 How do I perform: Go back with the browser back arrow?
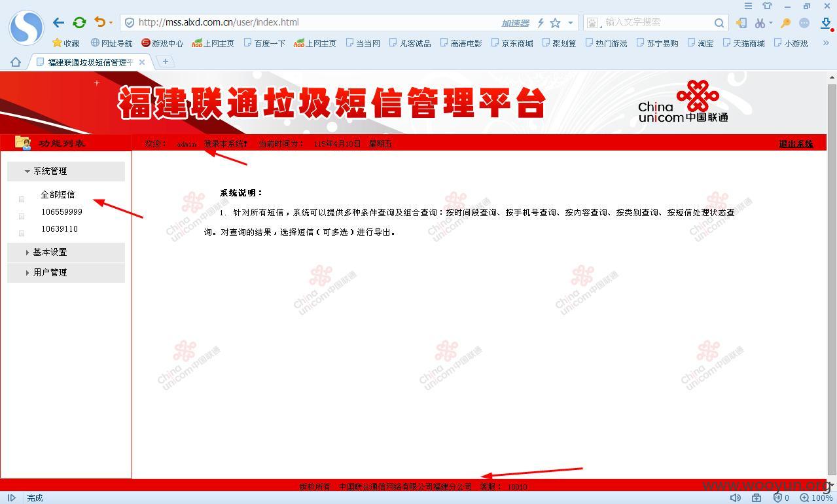(x=58, y=22)
